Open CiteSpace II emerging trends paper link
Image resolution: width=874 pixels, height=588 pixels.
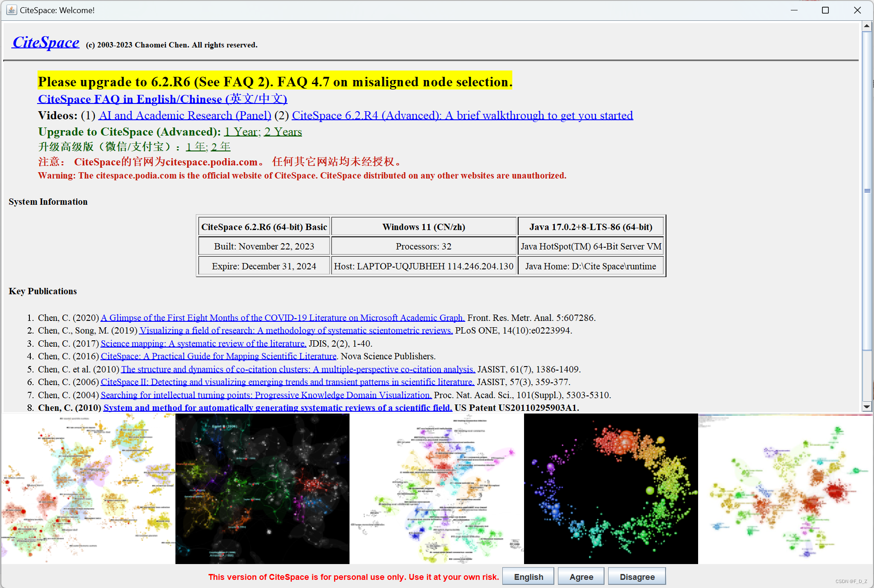pos(288,382)
